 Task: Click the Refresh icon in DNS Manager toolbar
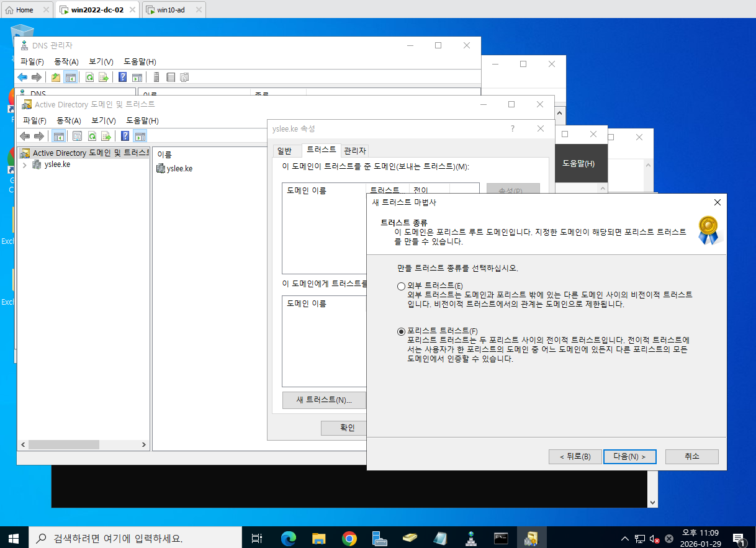tap(90, 78)
